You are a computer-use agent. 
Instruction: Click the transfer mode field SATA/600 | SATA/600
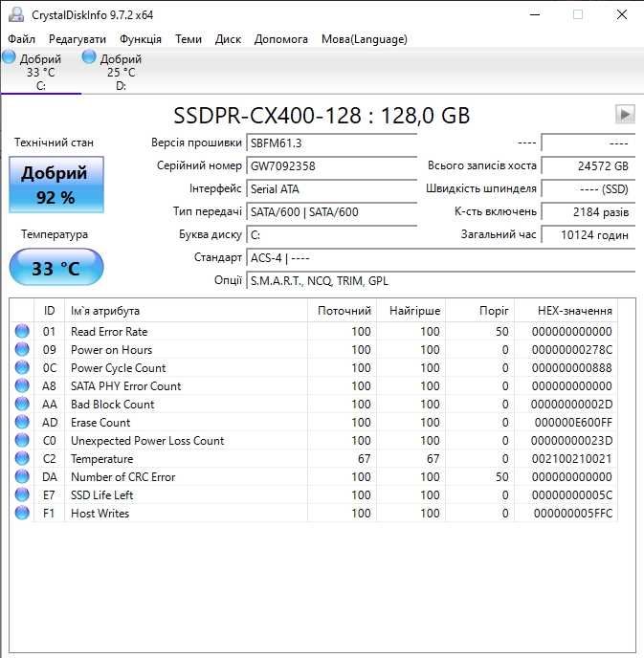pos(332,212)
